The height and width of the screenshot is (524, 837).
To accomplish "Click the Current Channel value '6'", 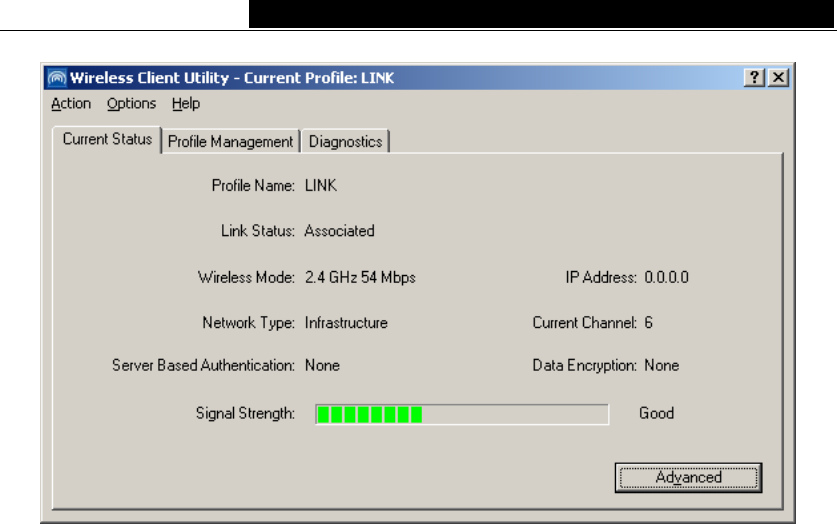I will coord(649,323).
